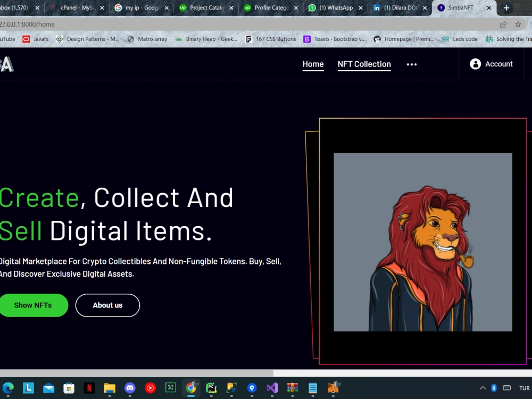Click the lion NFT image
The width and height of the screenshot is (532, 399).
[423, 242]
